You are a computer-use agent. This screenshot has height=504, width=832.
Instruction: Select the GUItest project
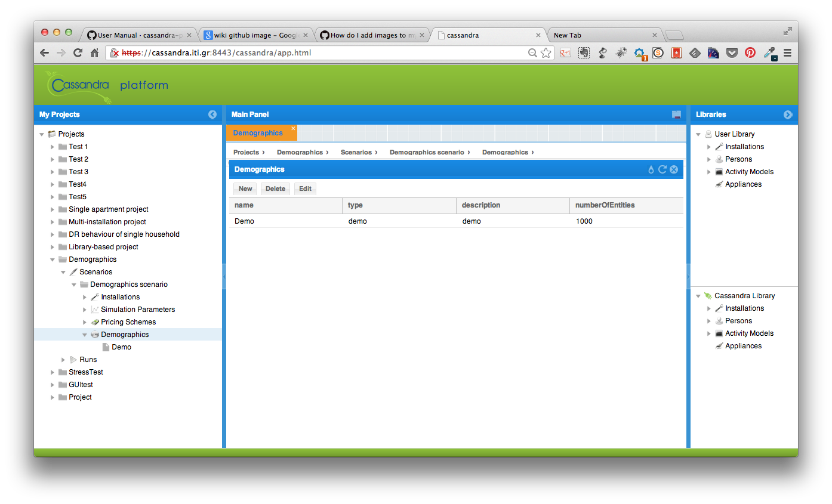pyautogui.click(x=81, y=385)
